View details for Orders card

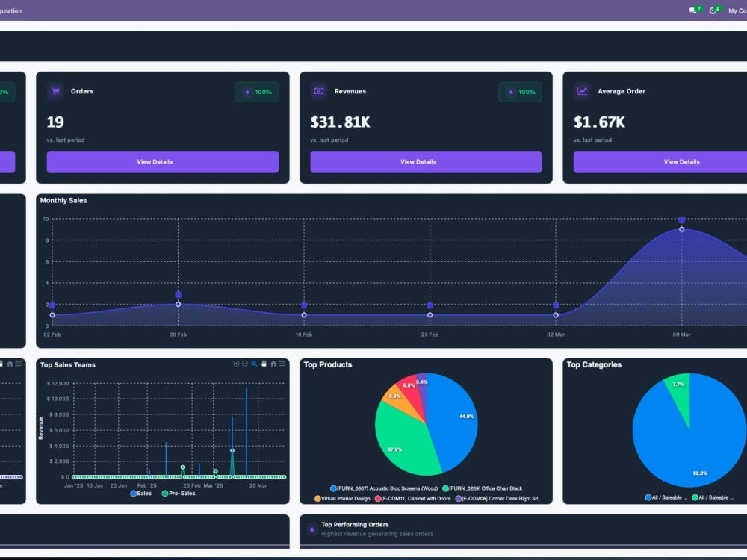click(x=162, y=162)
